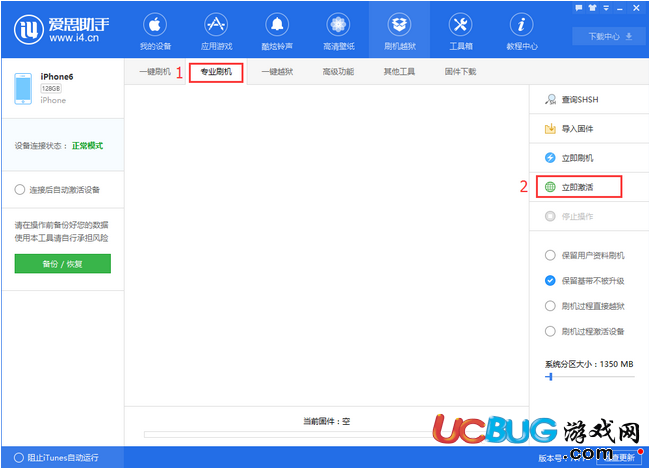Viewport: 649px width, 468px height.
Task: Switch to 专业刷机 tab
Action: 216,72
